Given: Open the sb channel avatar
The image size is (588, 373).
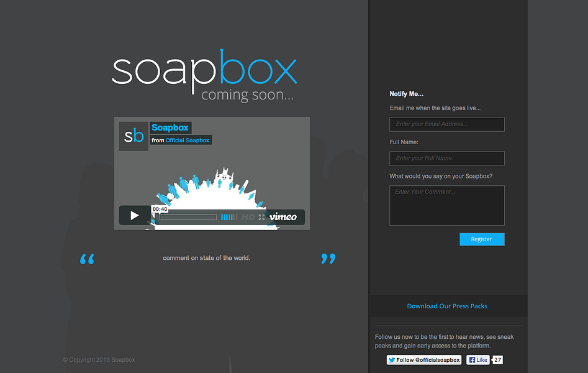Looking at the screenshot, I should 134,136.
